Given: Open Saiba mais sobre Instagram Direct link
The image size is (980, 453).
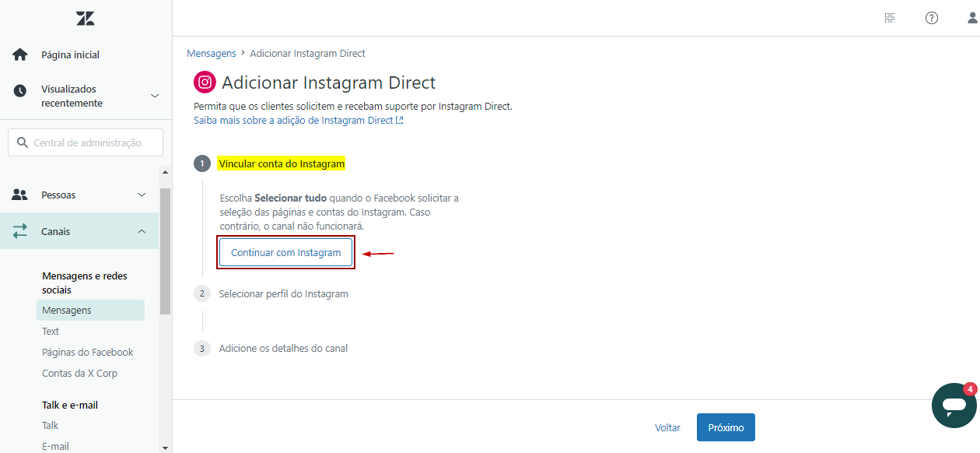Looking at the screenshot, I should (x=298, y=121).
